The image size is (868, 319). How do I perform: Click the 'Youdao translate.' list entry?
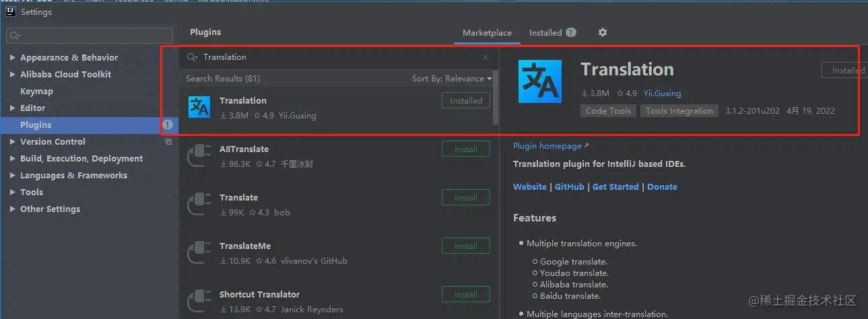pyautogui.click(x=574, y=273)
